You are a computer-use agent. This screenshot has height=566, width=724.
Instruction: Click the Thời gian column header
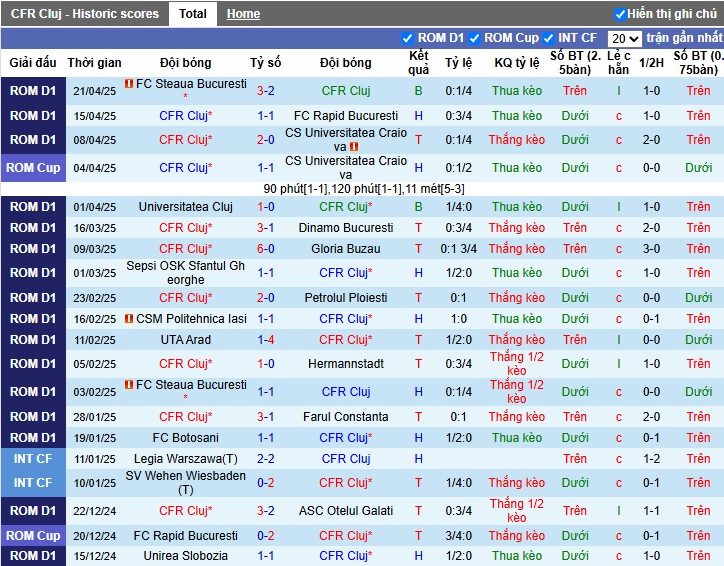click(x=94, y=63)
